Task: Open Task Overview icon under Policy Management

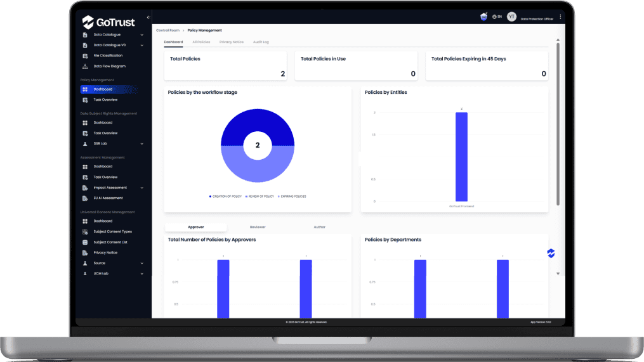Action: coord(85,100)
